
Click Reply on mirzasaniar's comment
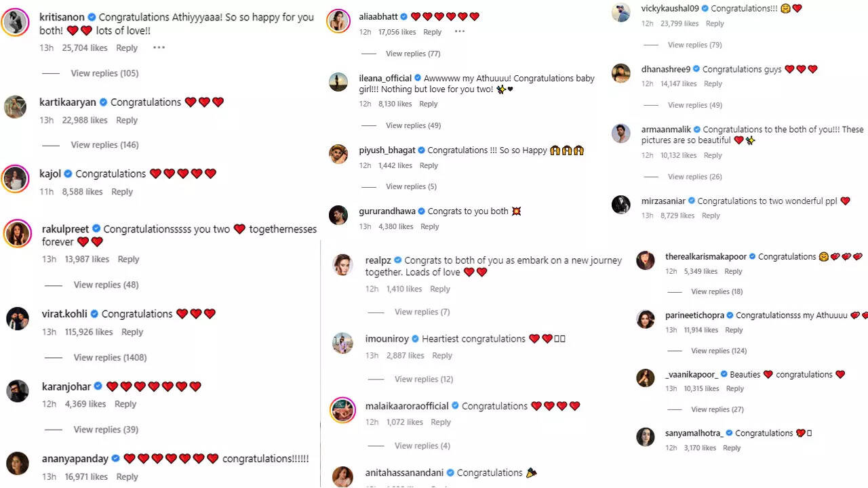coord(711,216)
